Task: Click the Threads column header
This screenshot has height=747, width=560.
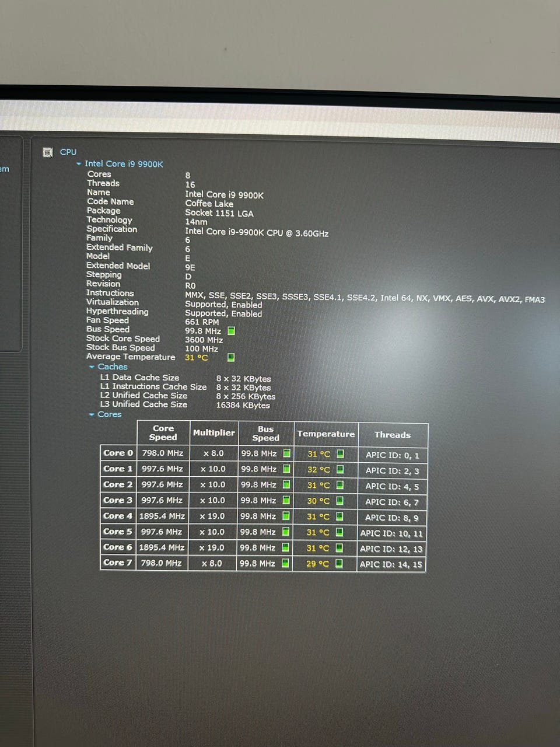Action: [x=393, y=435]
